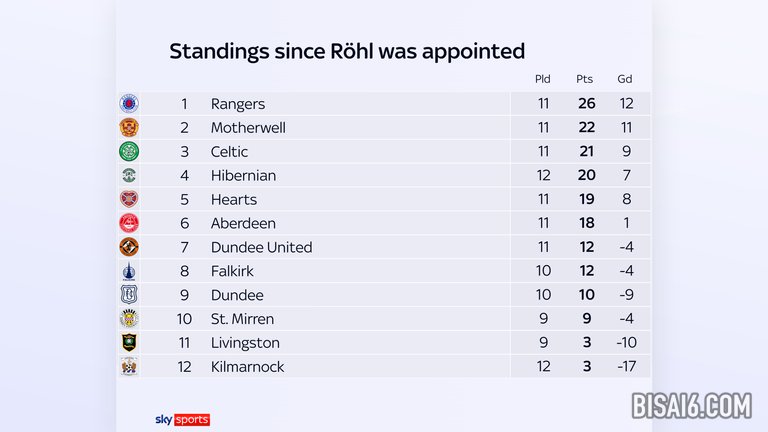Click the Dundee club crest icon

click(x=129, y=295)
